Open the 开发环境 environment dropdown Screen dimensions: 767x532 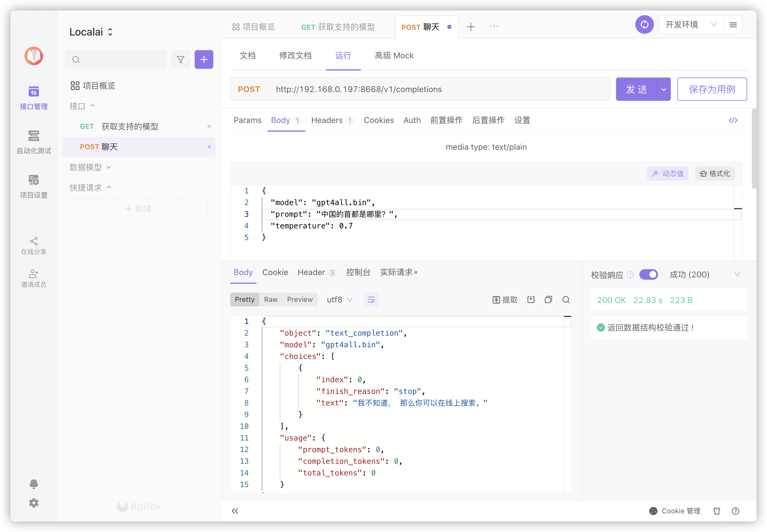coord(691,25)
